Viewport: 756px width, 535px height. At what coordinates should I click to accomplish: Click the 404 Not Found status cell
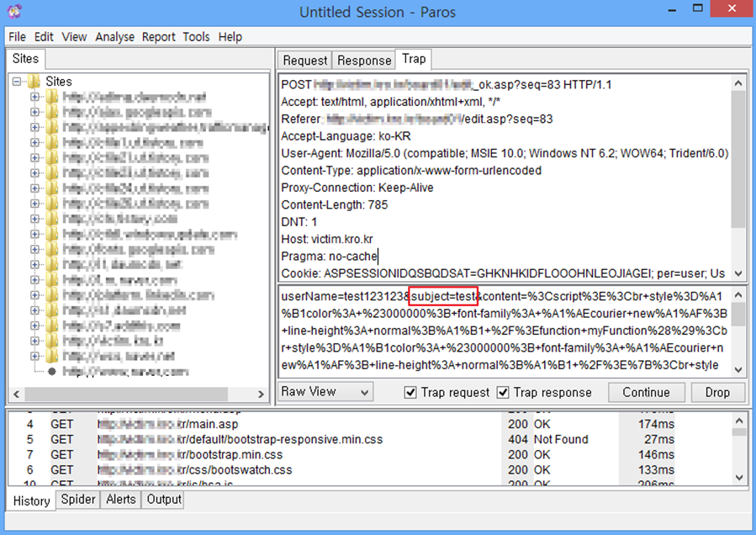tap(548, 439)
